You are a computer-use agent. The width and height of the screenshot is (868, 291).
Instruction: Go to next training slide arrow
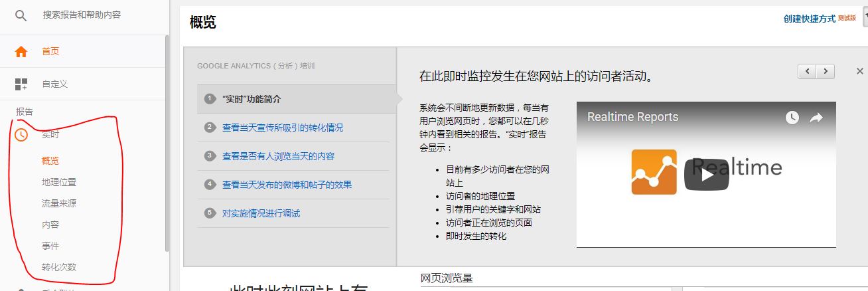pyautogui.click(x=826, y=71)
